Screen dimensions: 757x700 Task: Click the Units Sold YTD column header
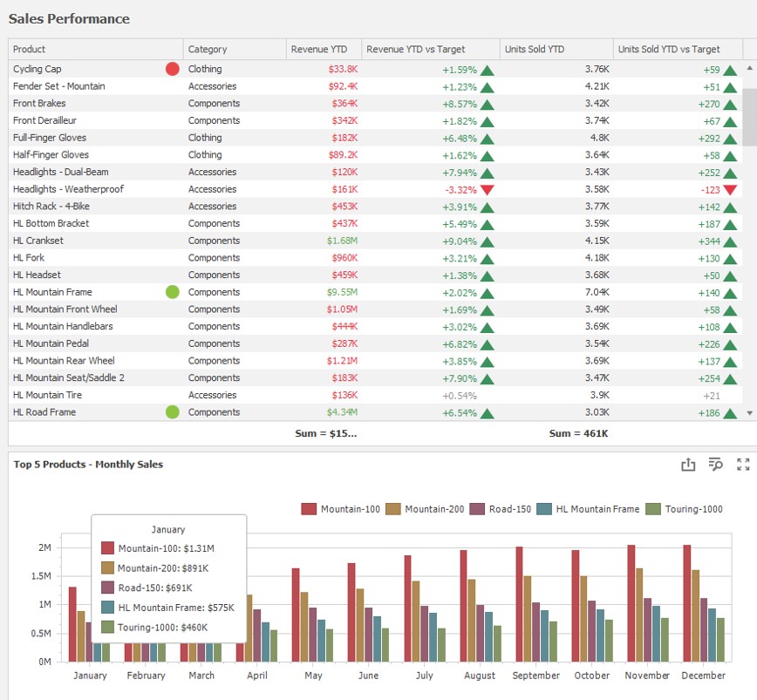(x=556, y=50)
